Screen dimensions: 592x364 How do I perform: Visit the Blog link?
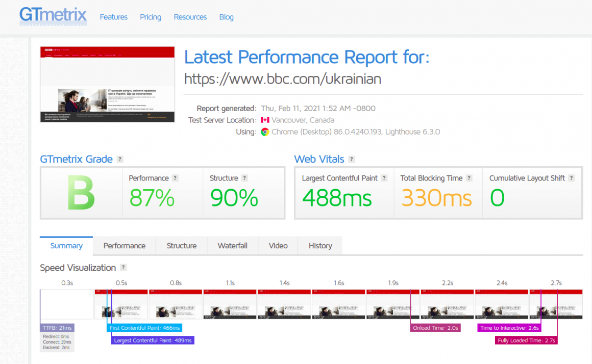click(226, 17)
